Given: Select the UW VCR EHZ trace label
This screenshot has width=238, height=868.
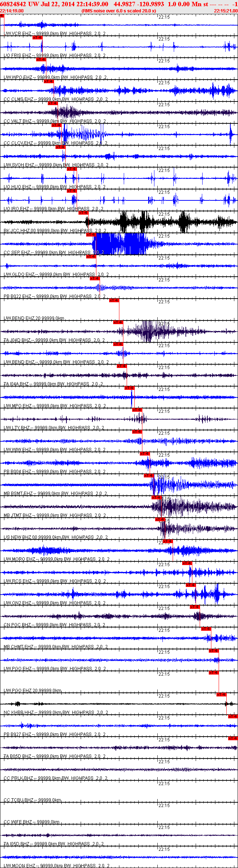Looking at the screenshot, I should 55,34.
